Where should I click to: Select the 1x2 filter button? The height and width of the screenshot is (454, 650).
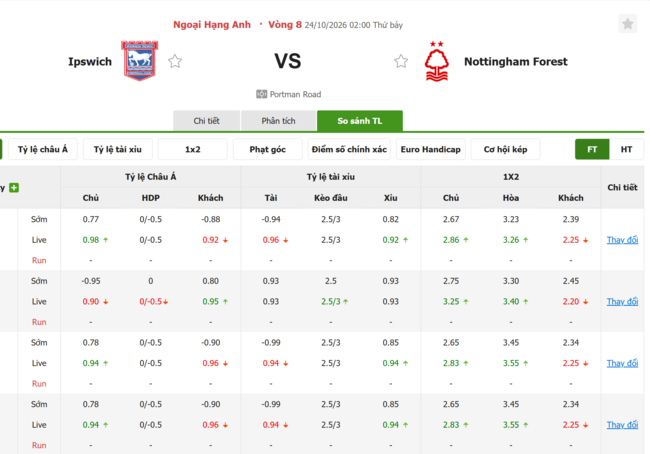point(193,149)
